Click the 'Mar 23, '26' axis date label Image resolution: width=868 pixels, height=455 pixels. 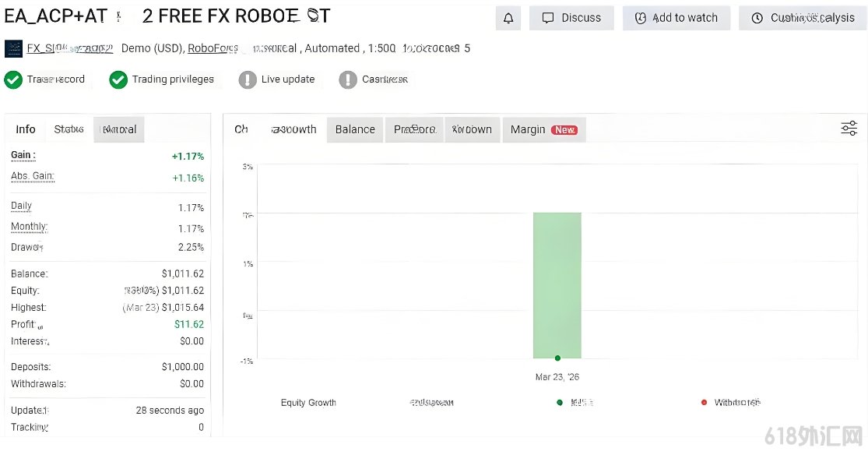[557, 377]
